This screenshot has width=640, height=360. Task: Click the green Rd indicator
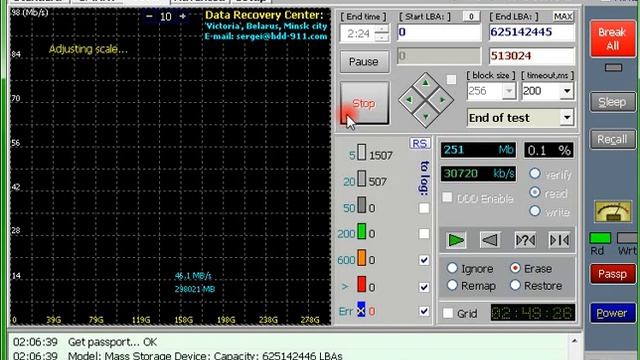(600, 238)
